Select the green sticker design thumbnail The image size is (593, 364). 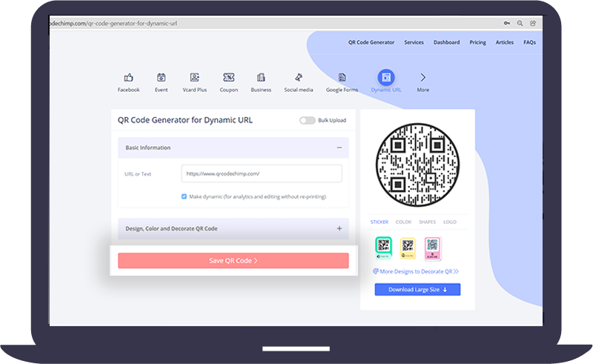(x=383, y=248)
